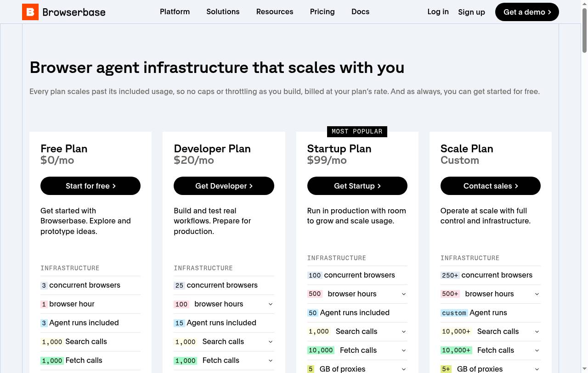The image size is (588, 373).
Task: Click the Get Developer button
Action: [x=224, y=186]
